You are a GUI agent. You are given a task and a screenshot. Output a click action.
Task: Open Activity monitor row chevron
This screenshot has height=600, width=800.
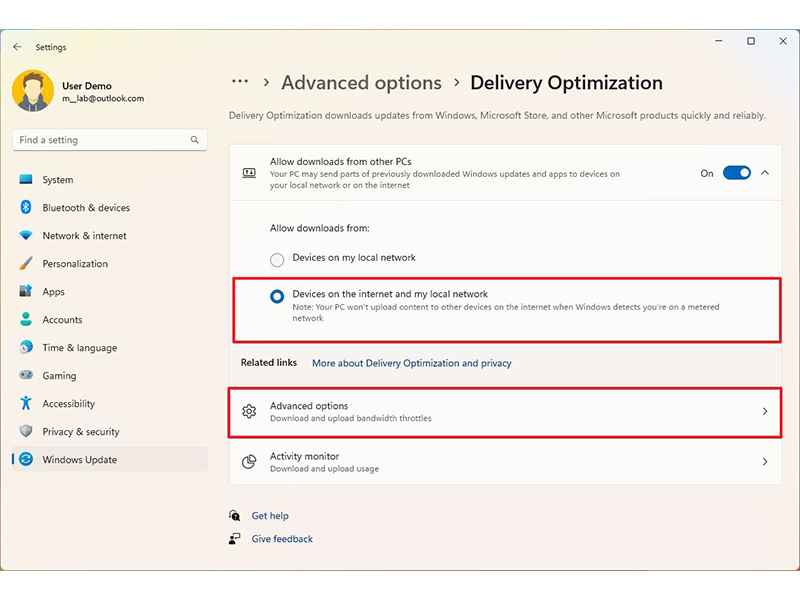coord(765,462)
